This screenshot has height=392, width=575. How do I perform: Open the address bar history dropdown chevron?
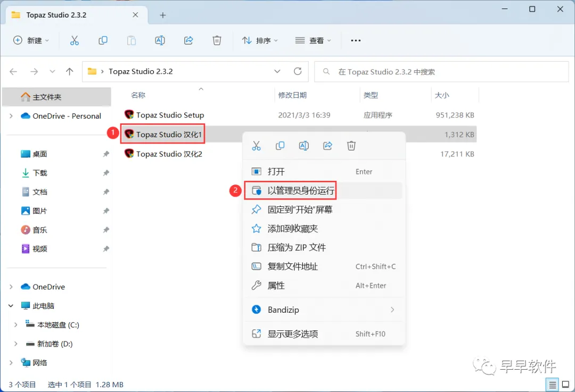pos(277,71)
